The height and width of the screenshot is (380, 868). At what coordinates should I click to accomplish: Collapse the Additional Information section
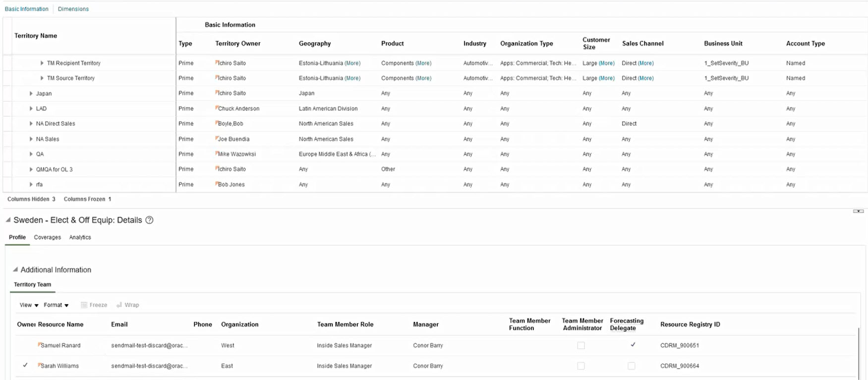(x=15, y=270)
